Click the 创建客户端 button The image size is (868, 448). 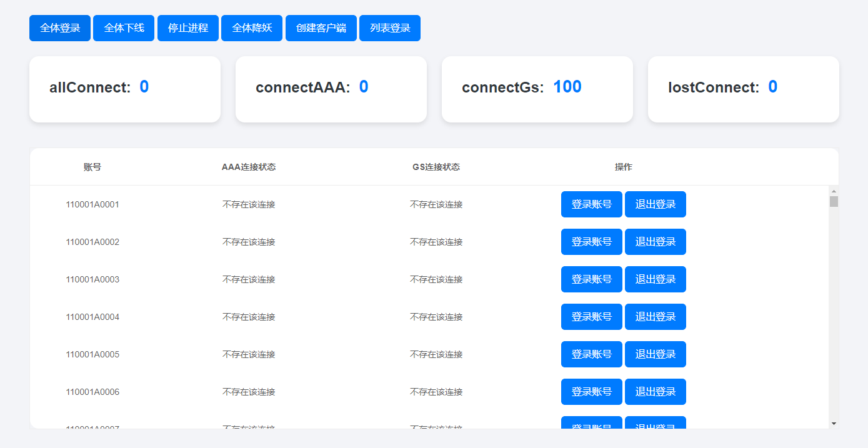(x=321, y=28)
